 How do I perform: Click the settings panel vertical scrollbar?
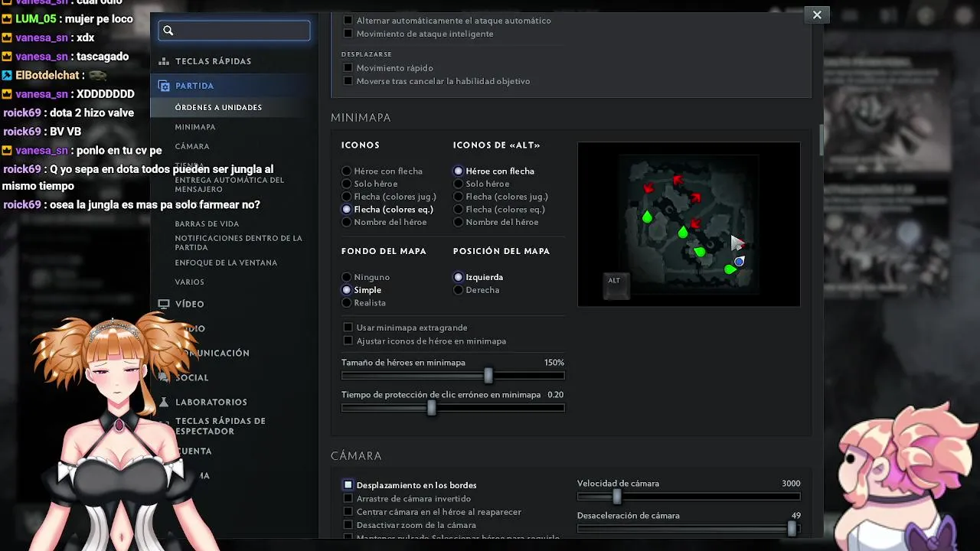822,139
